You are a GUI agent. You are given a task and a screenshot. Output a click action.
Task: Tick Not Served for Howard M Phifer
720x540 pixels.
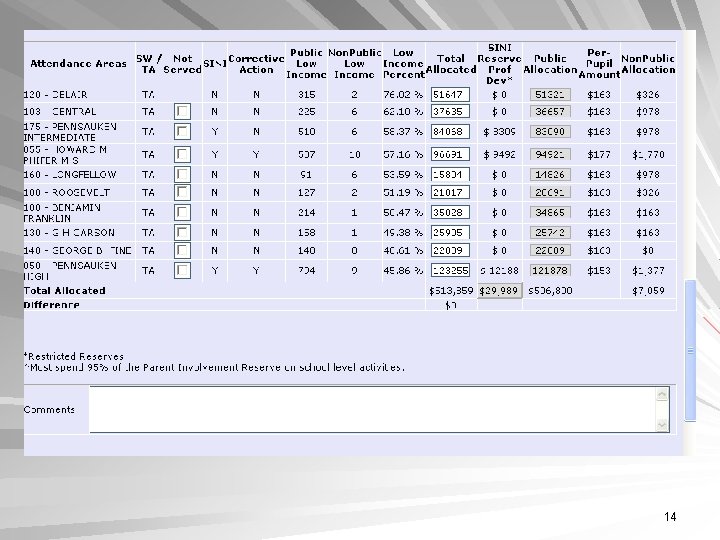pos(182,154)
